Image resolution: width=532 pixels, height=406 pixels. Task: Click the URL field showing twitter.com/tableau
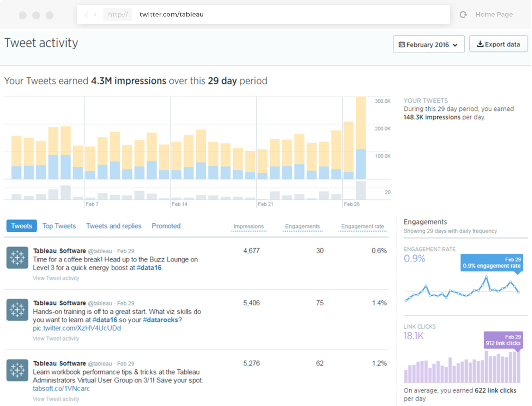pyautogui.click(x=263, y=15)
